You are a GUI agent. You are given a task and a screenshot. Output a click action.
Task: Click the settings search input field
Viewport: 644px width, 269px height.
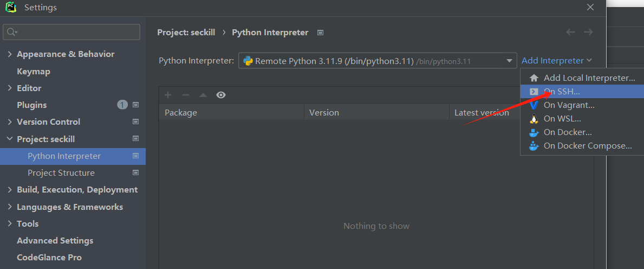[x=76, y=32]
